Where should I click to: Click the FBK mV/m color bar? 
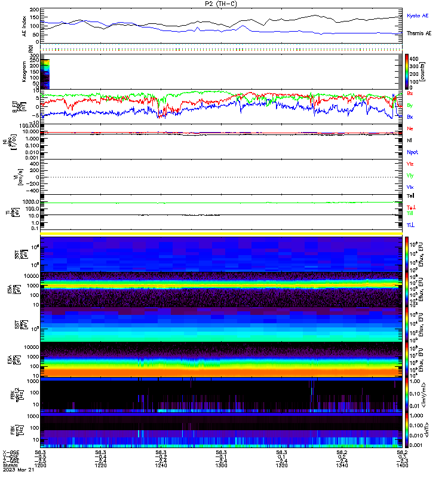(407, 396)
